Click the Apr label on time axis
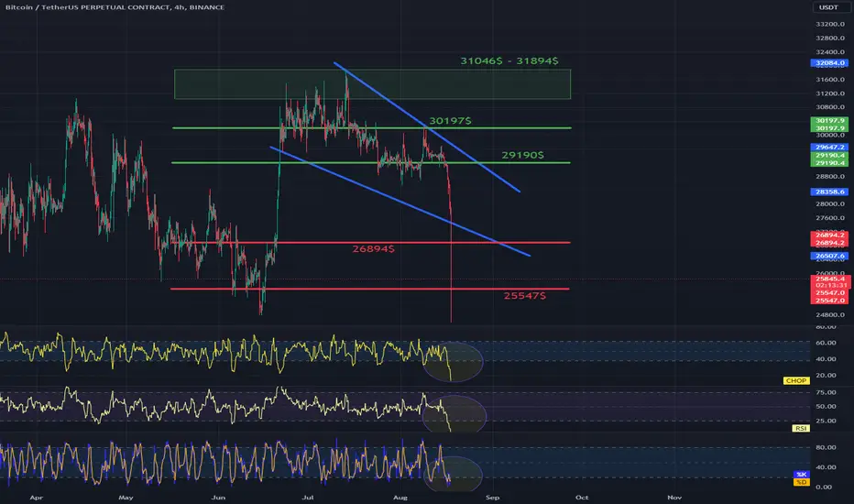 [x=37, y=498]
